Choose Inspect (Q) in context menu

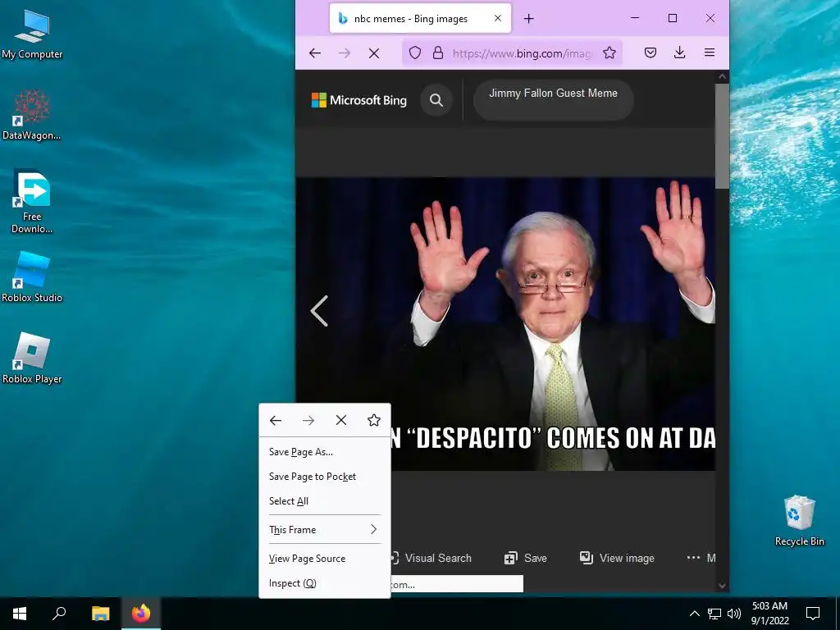[x=325, y=583]
